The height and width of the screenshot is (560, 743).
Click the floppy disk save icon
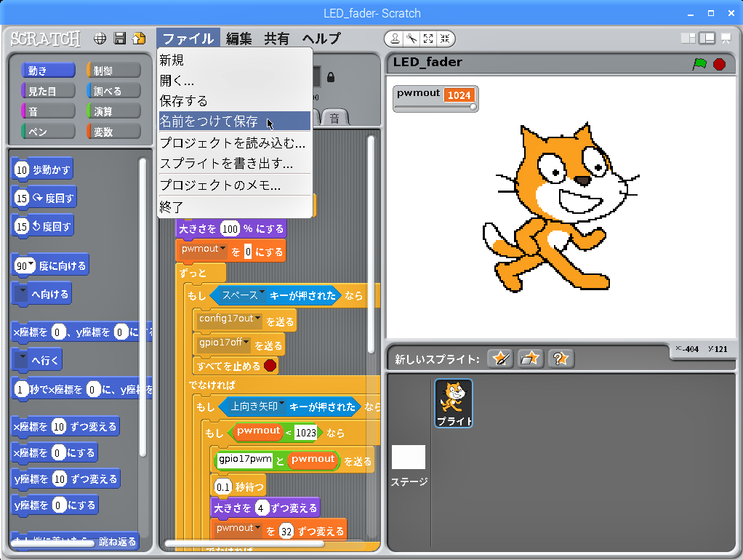click(119, 39)
